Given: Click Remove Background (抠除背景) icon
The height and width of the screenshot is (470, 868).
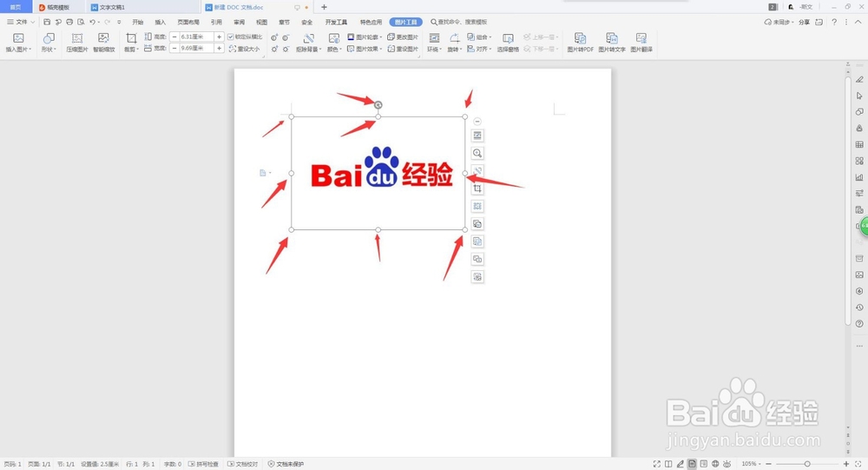Looking at the screenshot, I should click(x=308, y=38).
